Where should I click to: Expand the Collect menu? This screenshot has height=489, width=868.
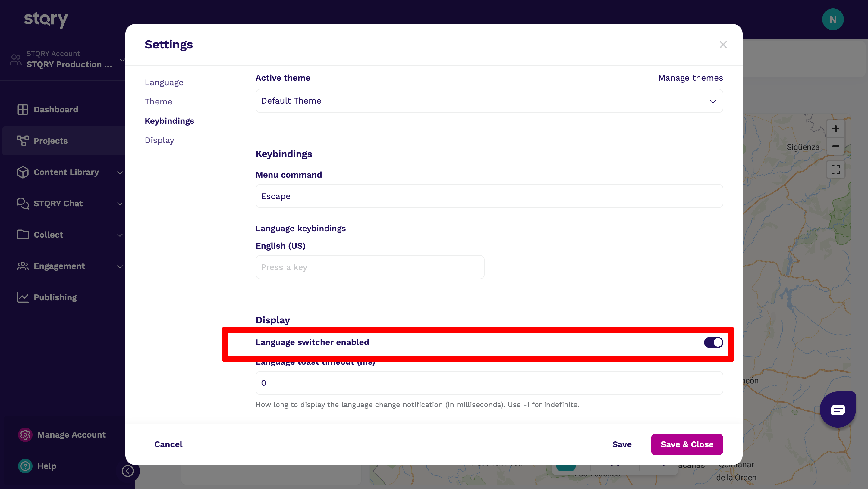120,235
